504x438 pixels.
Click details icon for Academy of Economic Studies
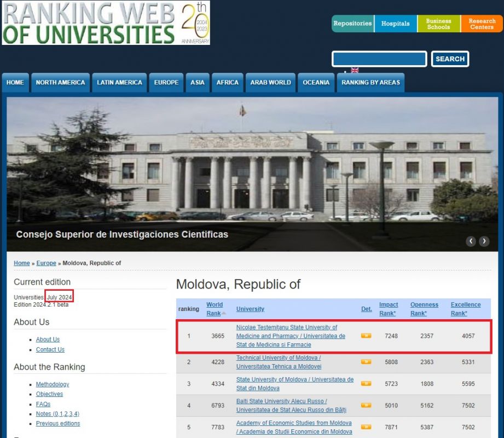click(x=366, y=427)
